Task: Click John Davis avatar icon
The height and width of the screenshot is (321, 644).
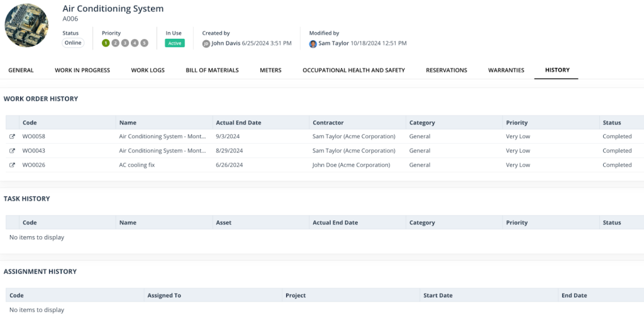Action: 206,43
